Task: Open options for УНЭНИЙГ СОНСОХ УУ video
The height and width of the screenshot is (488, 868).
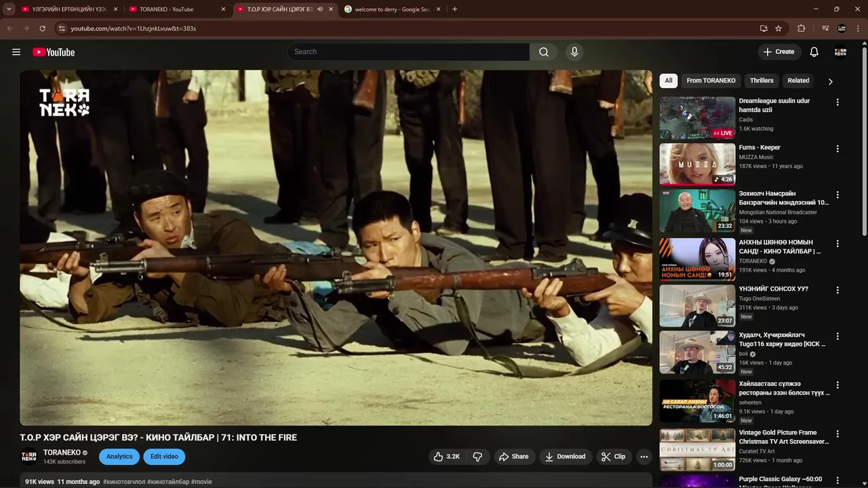Action: (837, 290)
